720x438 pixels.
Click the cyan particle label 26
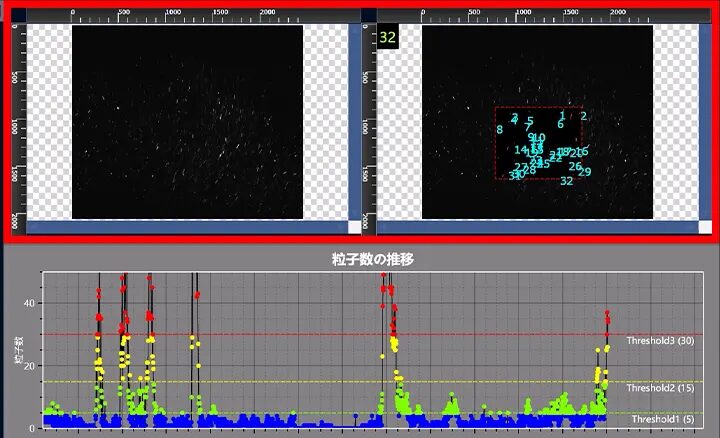coord(575,166)
